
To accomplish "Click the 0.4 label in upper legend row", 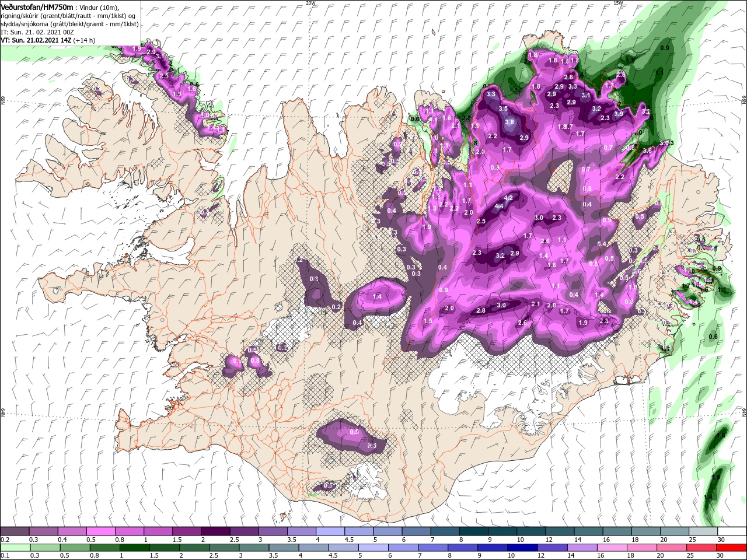I will [x=62, y=540].
